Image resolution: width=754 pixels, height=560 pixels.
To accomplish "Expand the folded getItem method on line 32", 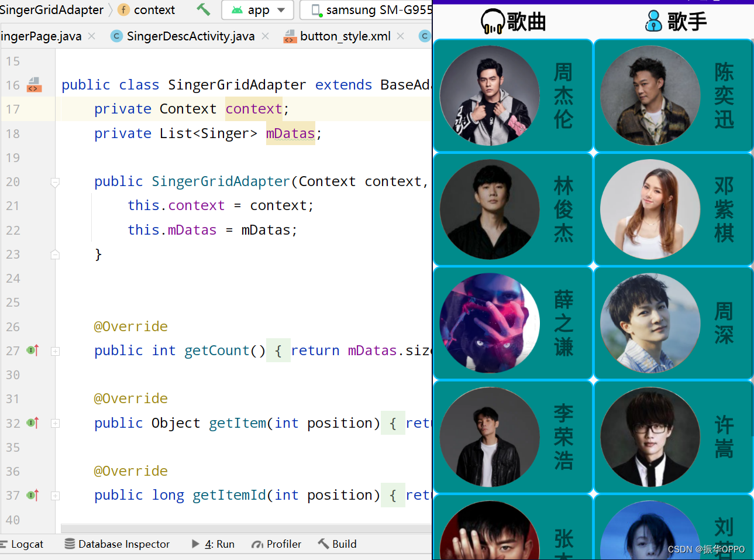I will (x=55, y=423).
